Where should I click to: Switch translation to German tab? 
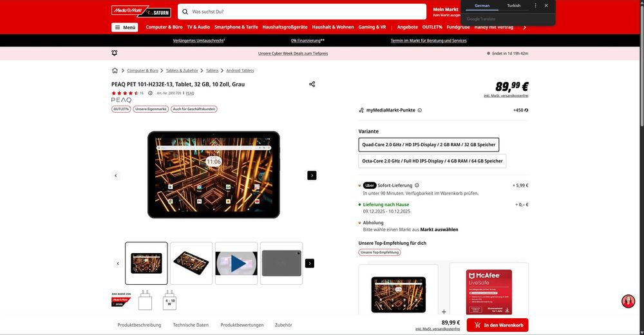point(482,6)
